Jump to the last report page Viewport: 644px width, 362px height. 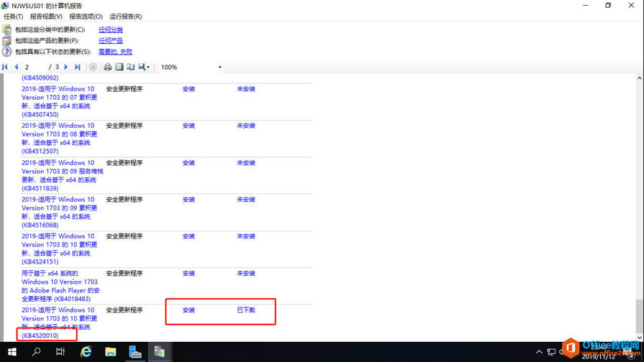[x=77, y=67]
